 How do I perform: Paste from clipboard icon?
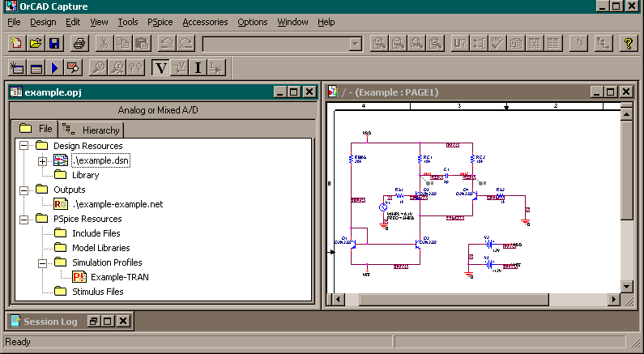click(142, 43)
